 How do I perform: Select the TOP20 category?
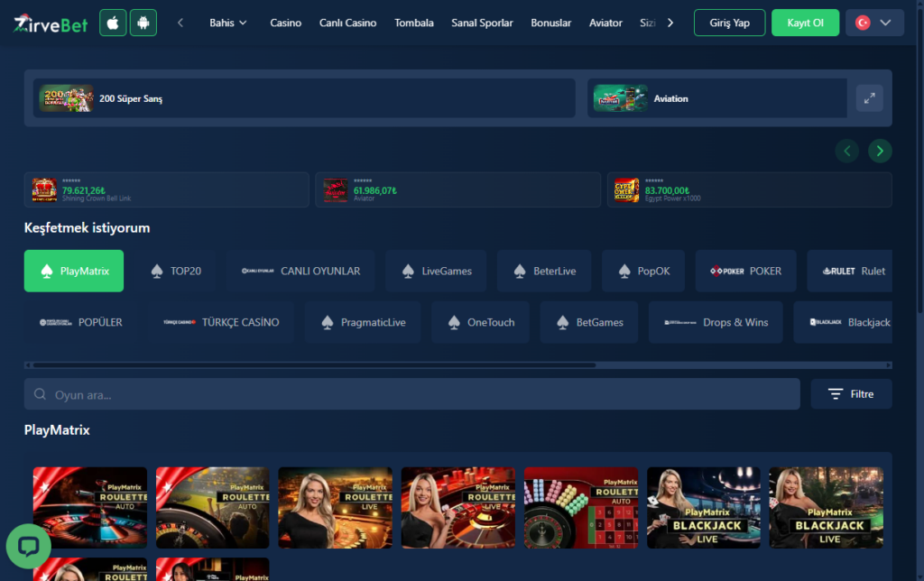(176, 271)
